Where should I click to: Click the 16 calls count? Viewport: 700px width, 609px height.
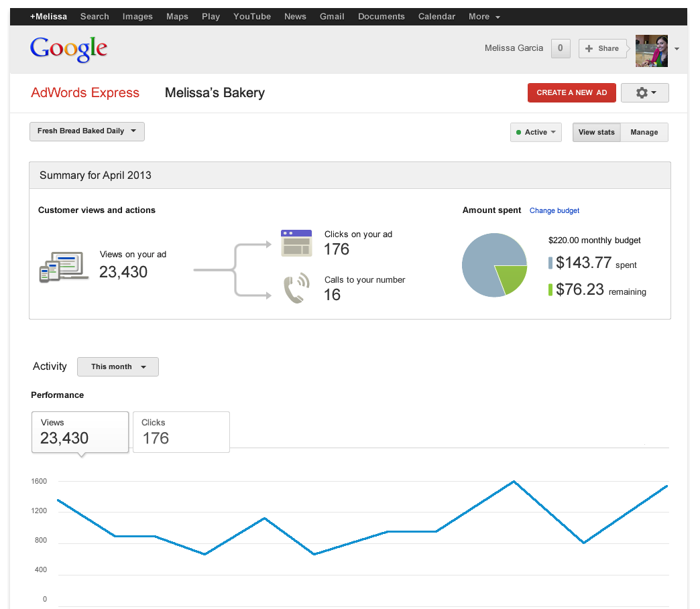pos(332,295)
